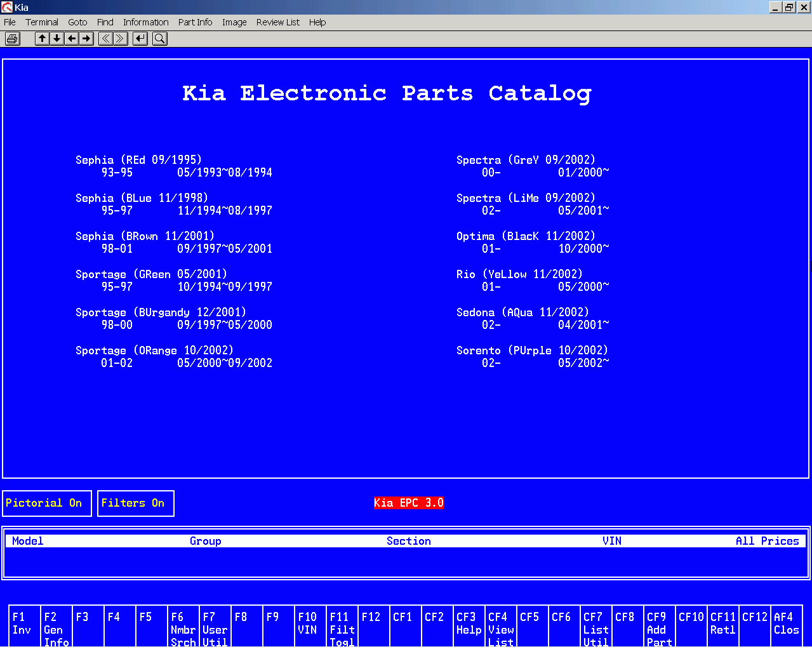
Task: Click the CF3 Help function key
Action: [x=469, y=627]
